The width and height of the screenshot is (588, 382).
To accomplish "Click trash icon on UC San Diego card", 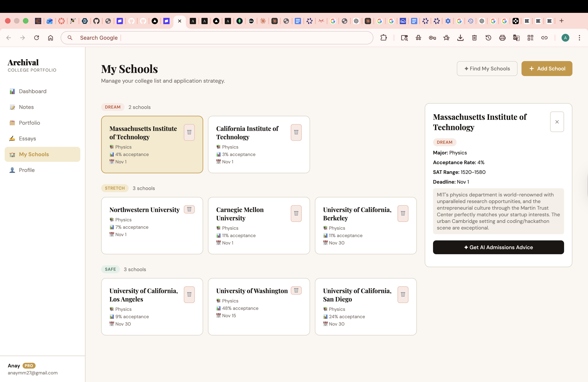I will coord(403,294).
